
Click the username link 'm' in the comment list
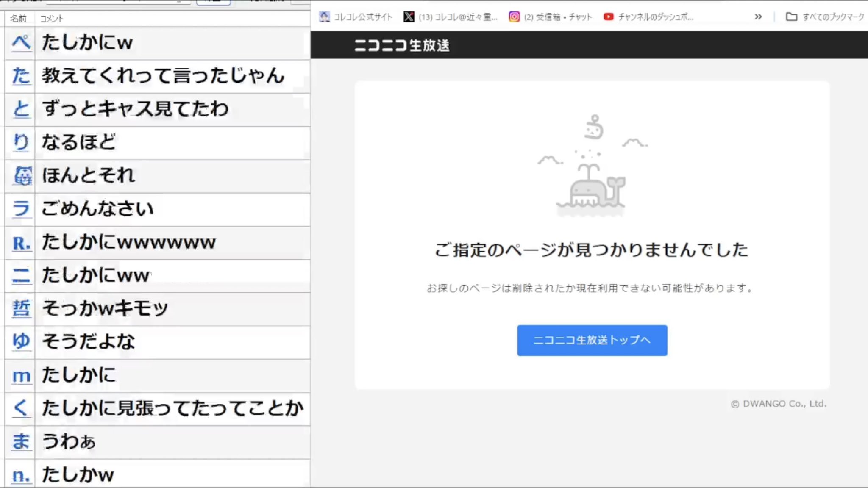[x=21, y=376]
